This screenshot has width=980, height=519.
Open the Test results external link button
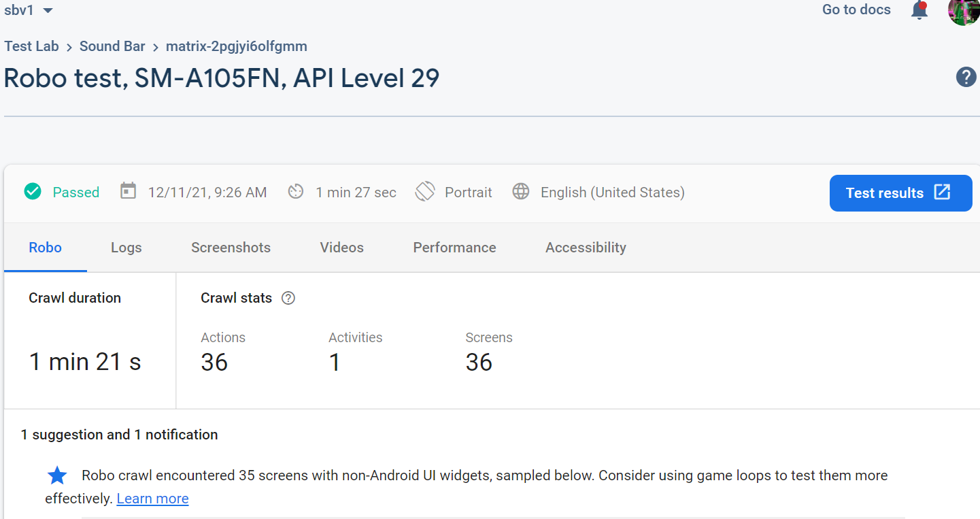pyautogui.click(x=900, y=193)
